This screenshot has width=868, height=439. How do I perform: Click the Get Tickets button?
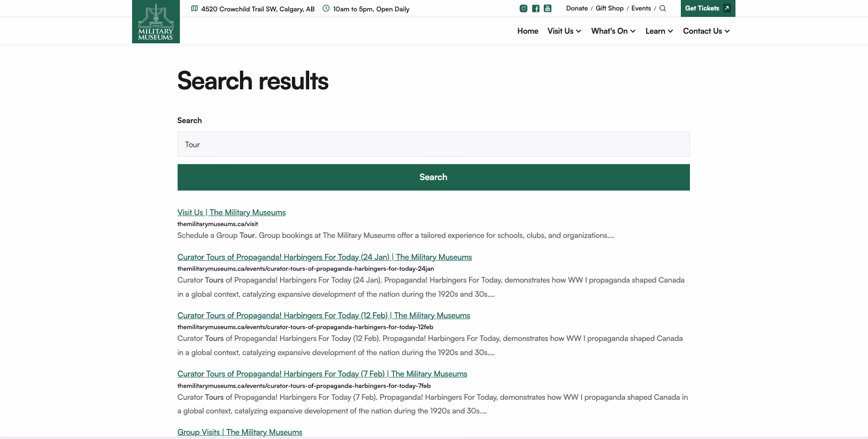[x=708, y=8]
